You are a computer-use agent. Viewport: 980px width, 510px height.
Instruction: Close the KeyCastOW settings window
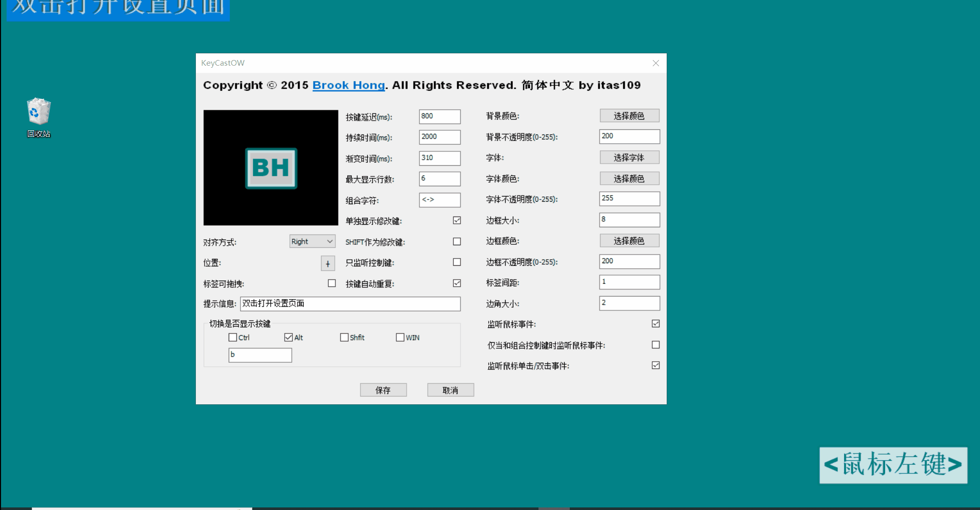(655, 63)
